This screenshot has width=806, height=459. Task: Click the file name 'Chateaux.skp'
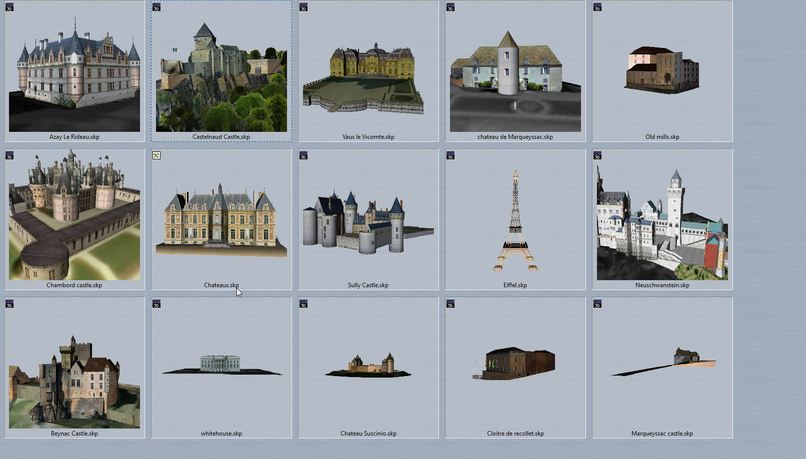tap(221, 285)
